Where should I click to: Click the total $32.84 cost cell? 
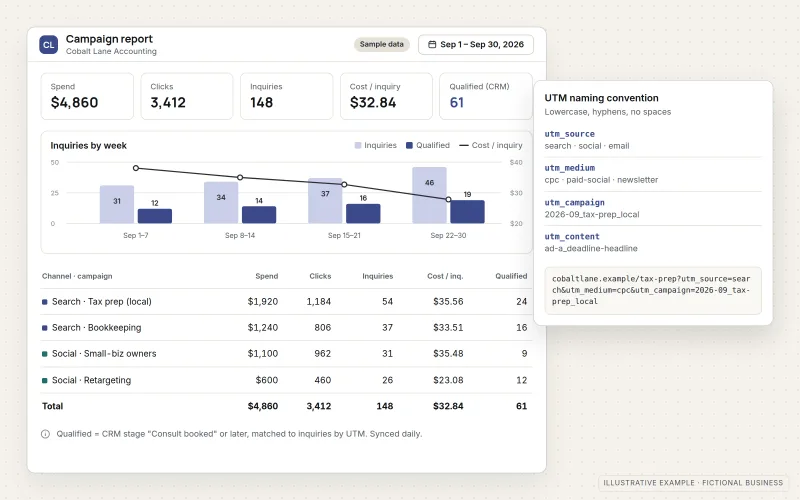click(448, 406)
